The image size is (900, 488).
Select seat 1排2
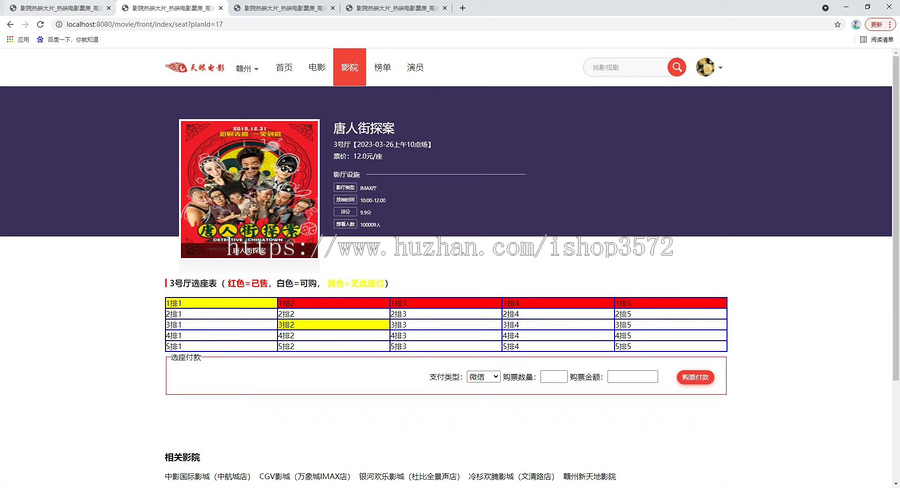tap(333, 303)
